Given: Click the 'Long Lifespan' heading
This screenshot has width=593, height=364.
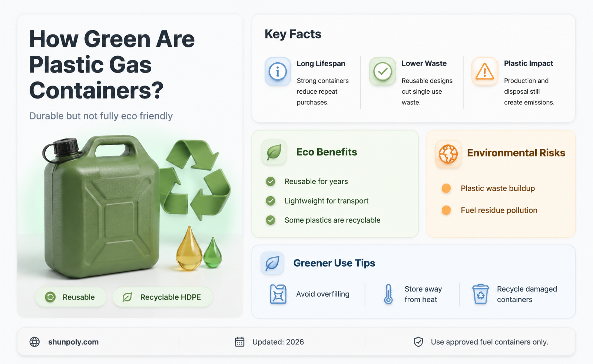Looking at the screenshot, I should 321,63.
